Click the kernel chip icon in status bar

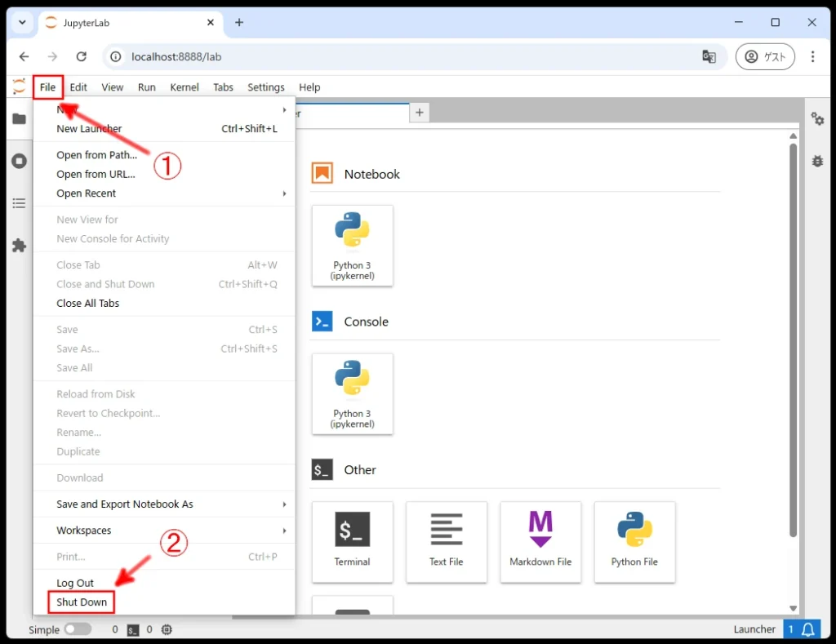point(167,629)
